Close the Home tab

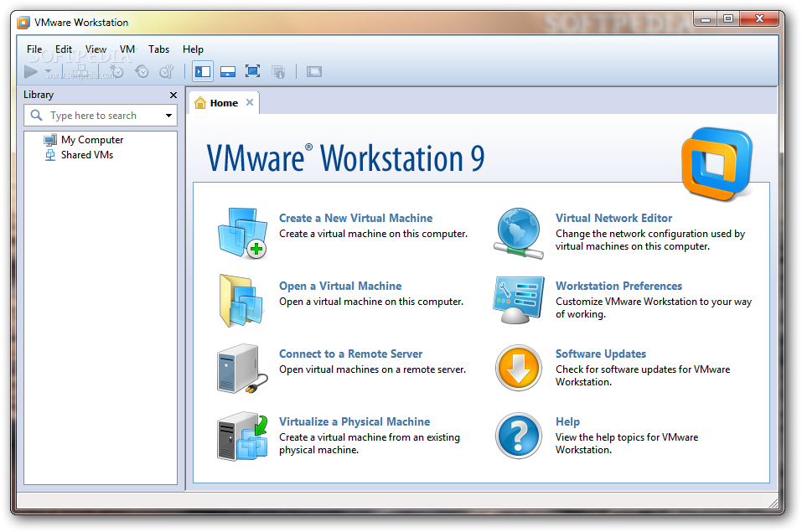coord(250,102)
